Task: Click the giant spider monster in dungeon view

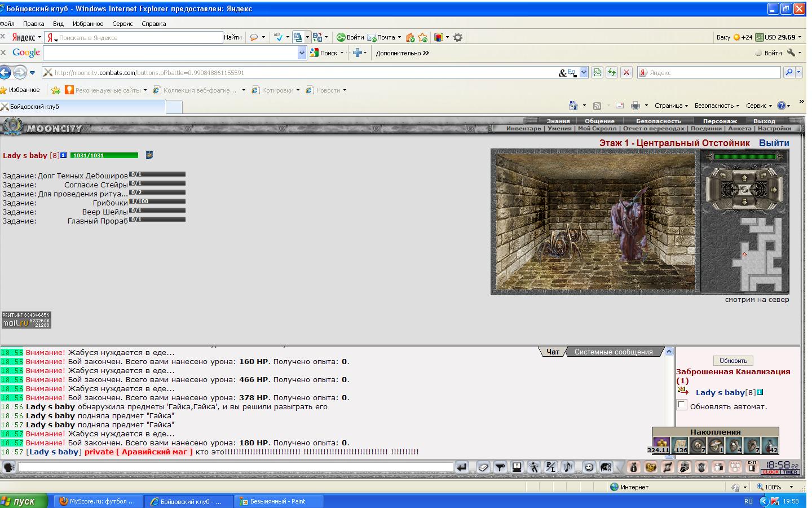Action: click(564, 243)
